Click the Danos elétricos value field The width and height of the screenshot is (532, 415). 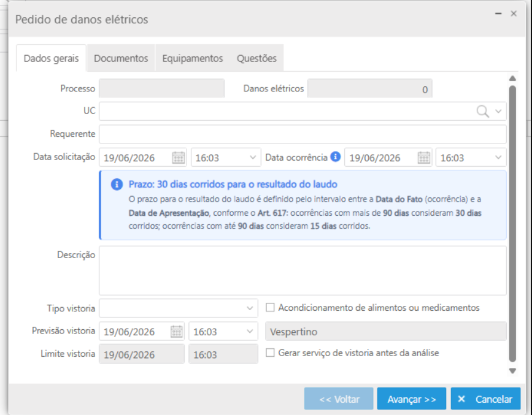(x=370, y=88)
